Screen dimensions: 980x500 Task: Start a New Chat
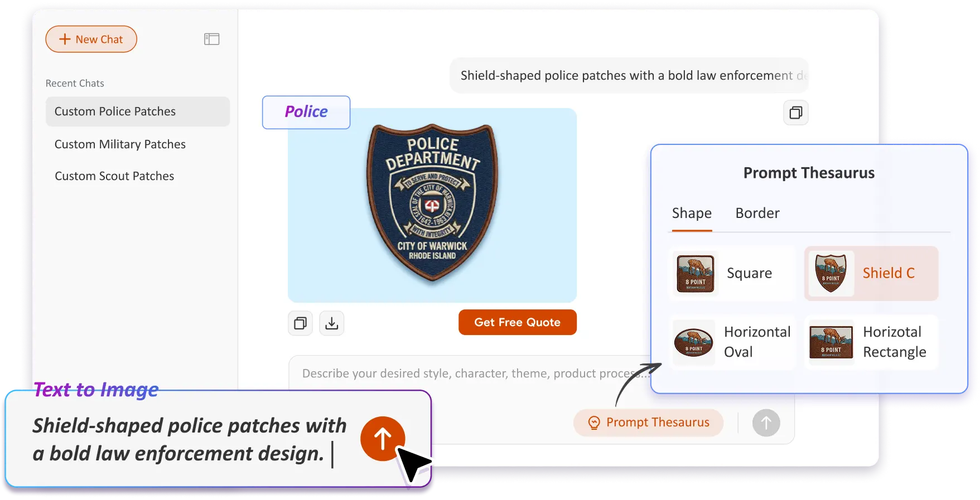[91, 39]
